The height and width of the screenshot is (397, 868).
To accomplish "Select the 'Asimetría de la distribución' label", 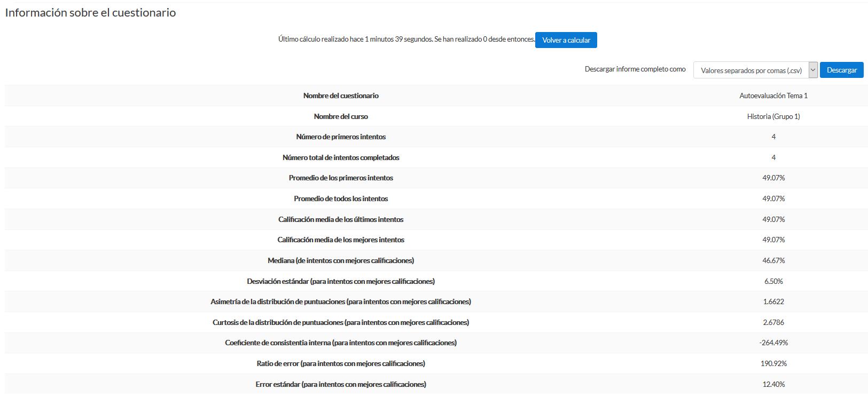I will click(341, 301).
